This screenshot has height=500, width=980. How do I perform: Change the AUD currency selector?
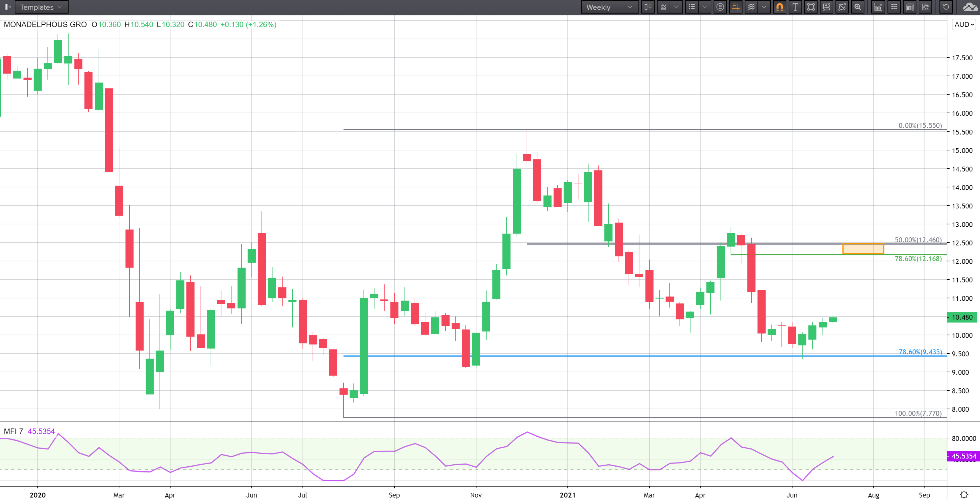click(964, 24)
